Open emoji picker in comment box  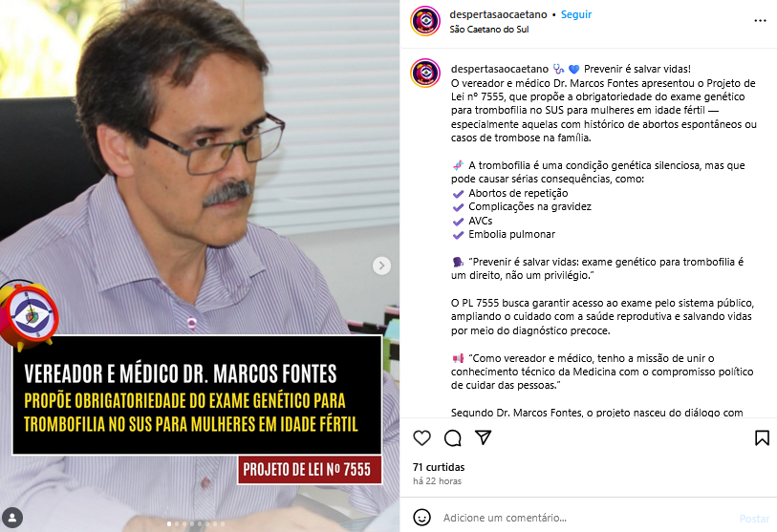coord(421,517)
